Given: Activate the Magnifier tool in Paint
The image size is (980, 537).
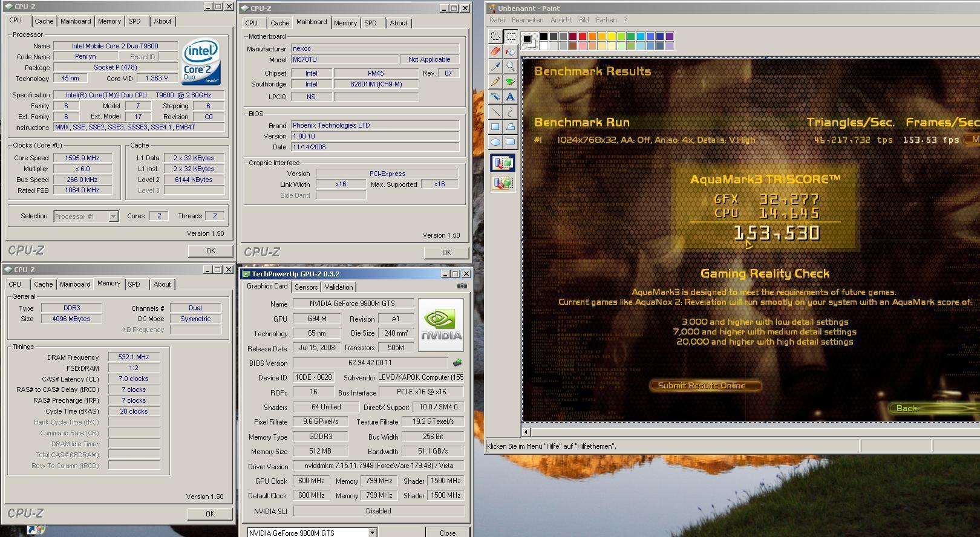Looking at the screenshot, I should pos(511,67).
